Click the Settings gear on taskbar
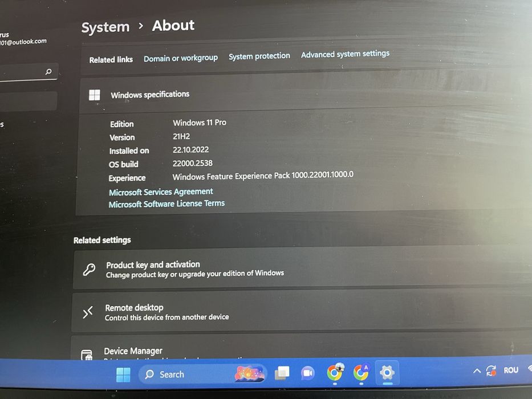Viewport: 532px width, 399px height. tap(387, 373)
